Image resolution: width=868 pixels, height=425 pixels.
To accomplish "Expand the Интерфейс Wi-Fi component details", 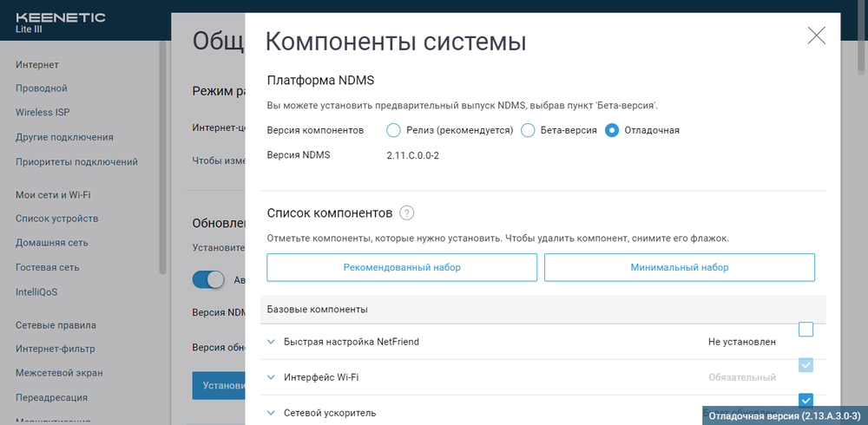I will tap(272, 377).
